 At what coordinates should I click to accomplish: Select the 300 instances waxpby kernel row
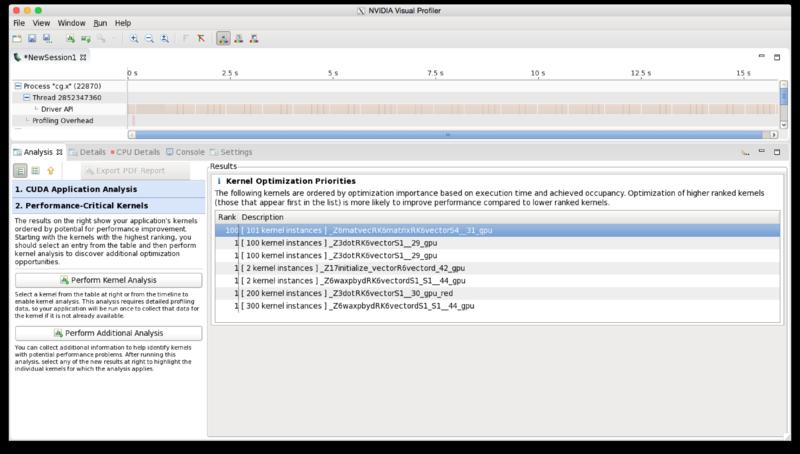coord(497,306)
